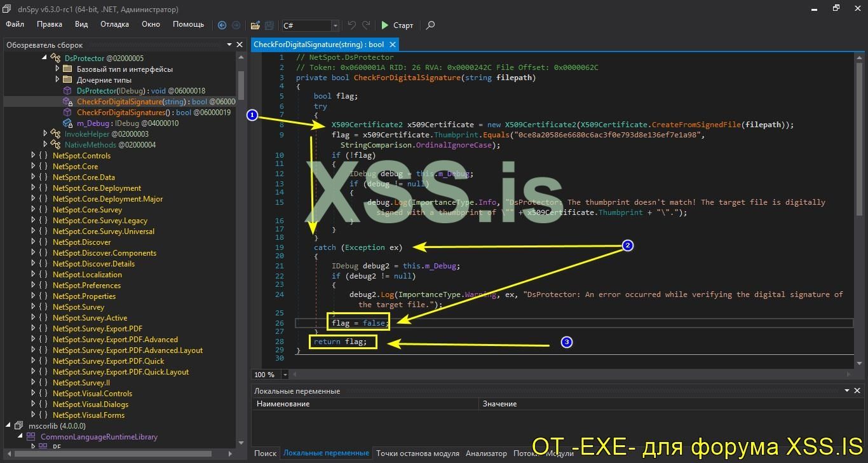Redo the action from the toolbar
868x463 pixels.
coord(366,25)
